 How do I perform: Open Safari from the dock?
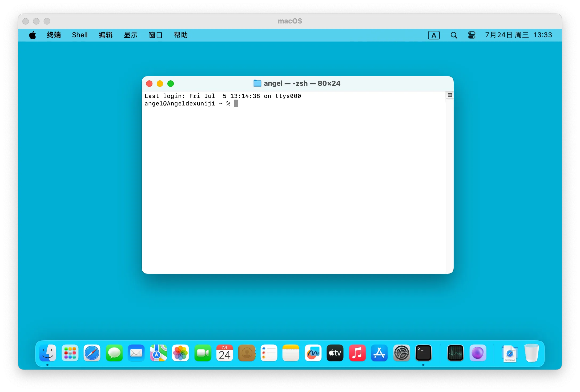pos(92,353)
